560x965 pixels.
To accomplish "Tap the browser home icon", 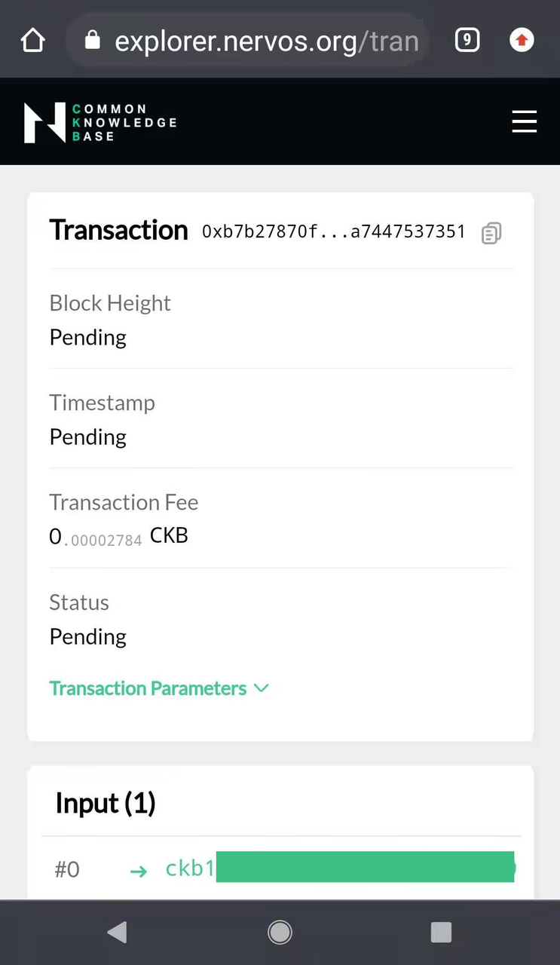I will coord(33,40).
